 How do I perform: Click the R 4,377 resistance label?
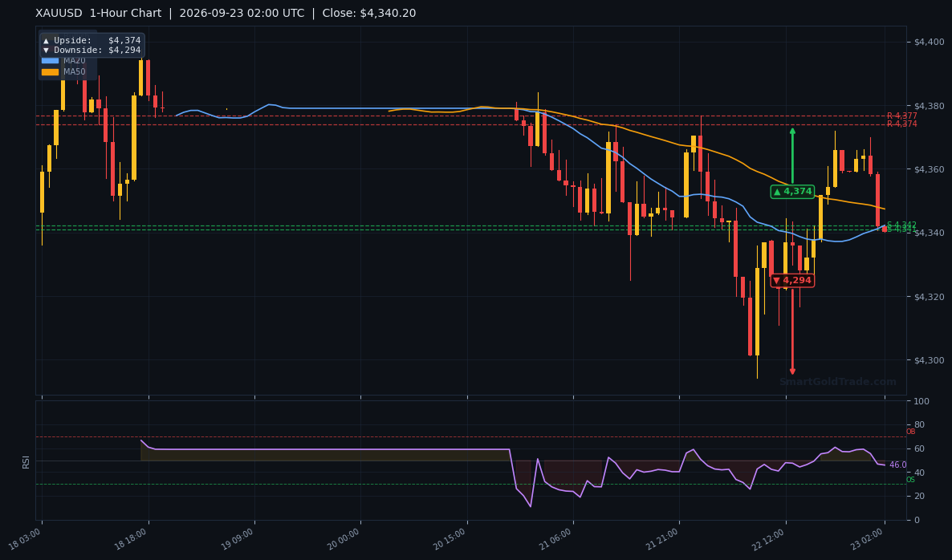point(901,116)
